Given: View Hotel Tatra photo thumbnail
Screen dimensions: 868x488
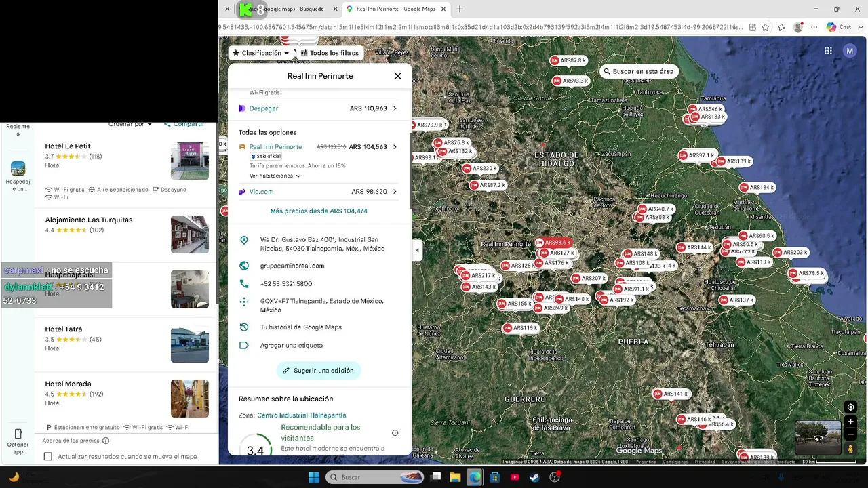Looking at the screenshot, I should [x=190, y=344].
